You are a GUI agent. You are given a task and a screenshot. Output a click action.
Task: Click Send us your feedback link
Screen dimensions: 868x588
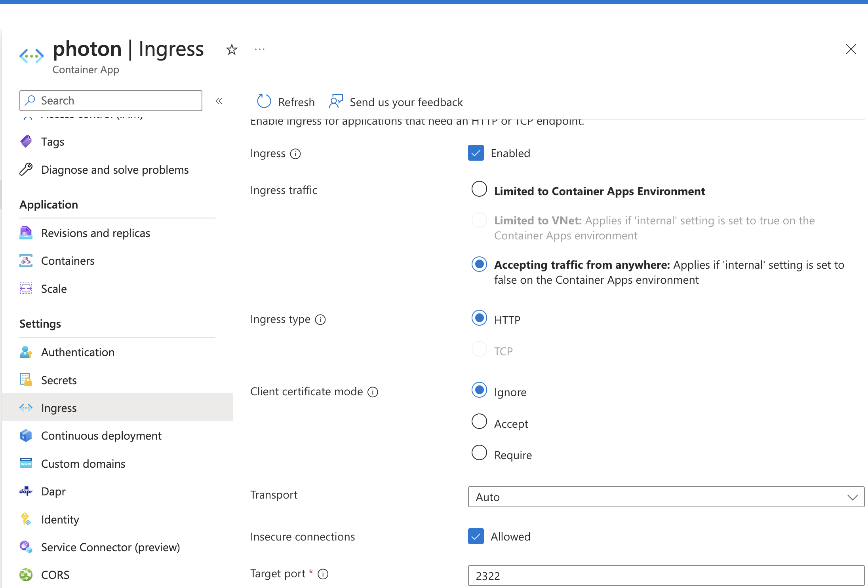(396, 102)
